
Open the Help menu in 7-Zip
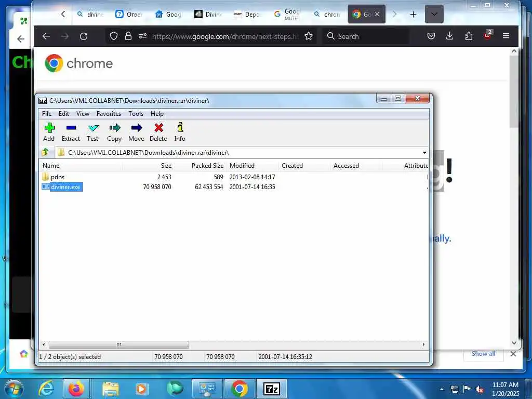(157, 114)
